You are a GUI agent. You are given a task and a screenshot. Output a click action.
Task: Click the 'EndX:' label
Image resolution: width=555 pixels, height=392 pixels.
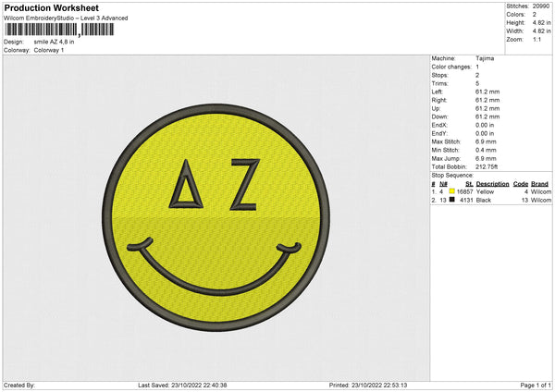click(439, 125)
